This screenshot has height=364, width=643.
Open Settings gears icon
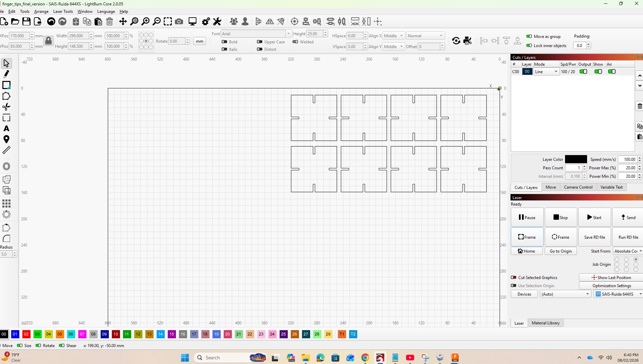coord(206,22)
